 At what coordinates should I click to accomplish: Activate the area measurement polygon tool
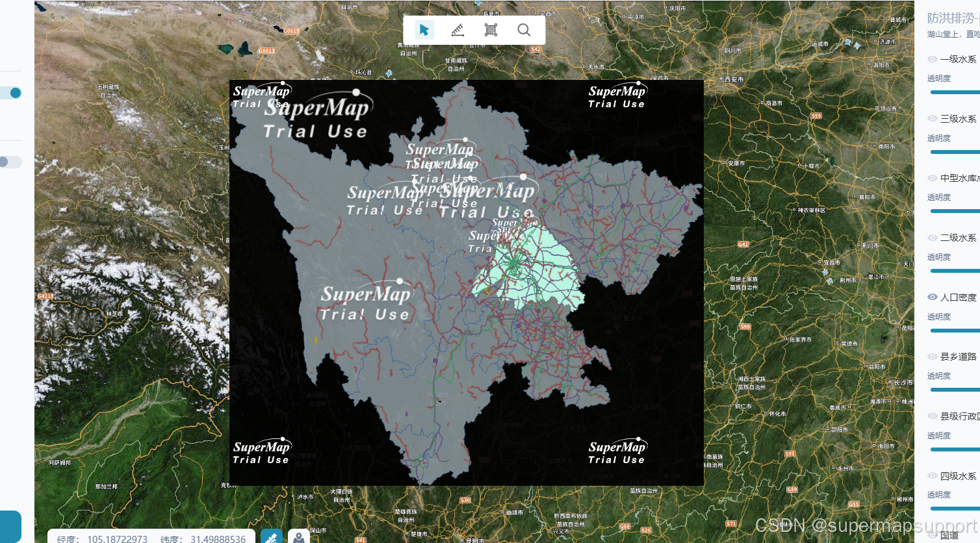point(491,30)
